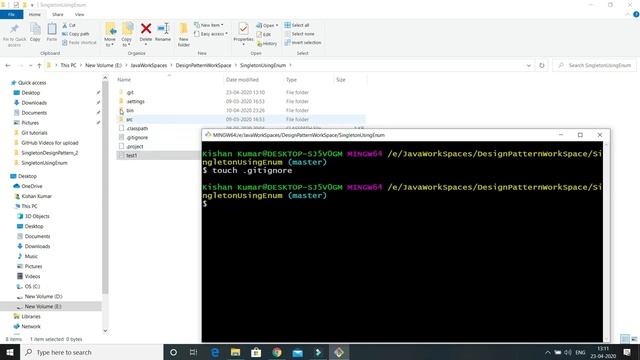Screen dimensions: 640x360
Task: Click Paste shortcut in the ribbon
Action: click(80, 42)
